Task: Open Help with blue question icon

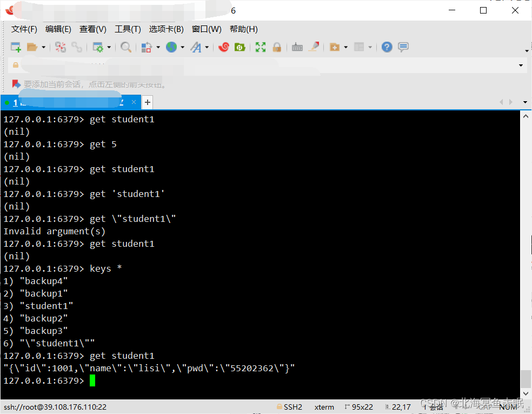Action: click(x=387, y=47)
